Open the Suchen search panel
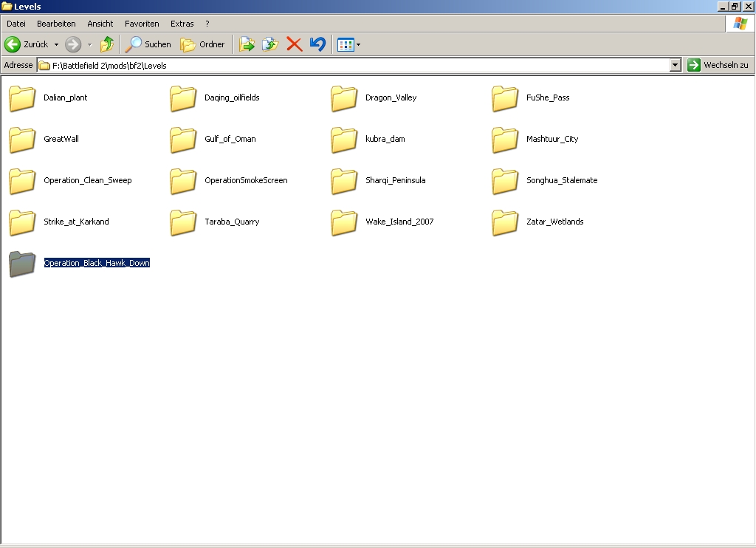This screenshot has width=756, height=548. (x=148, y=44)
